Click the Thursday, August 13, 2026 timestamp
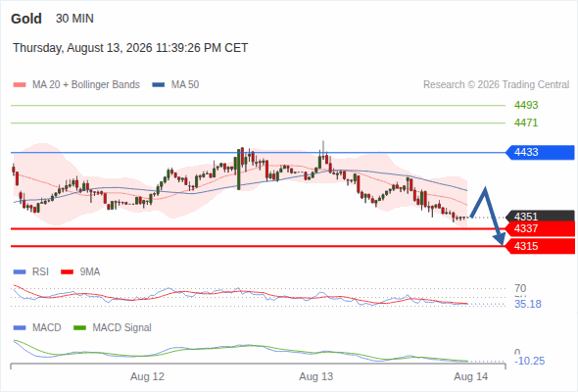 click(x=130, y=48)
